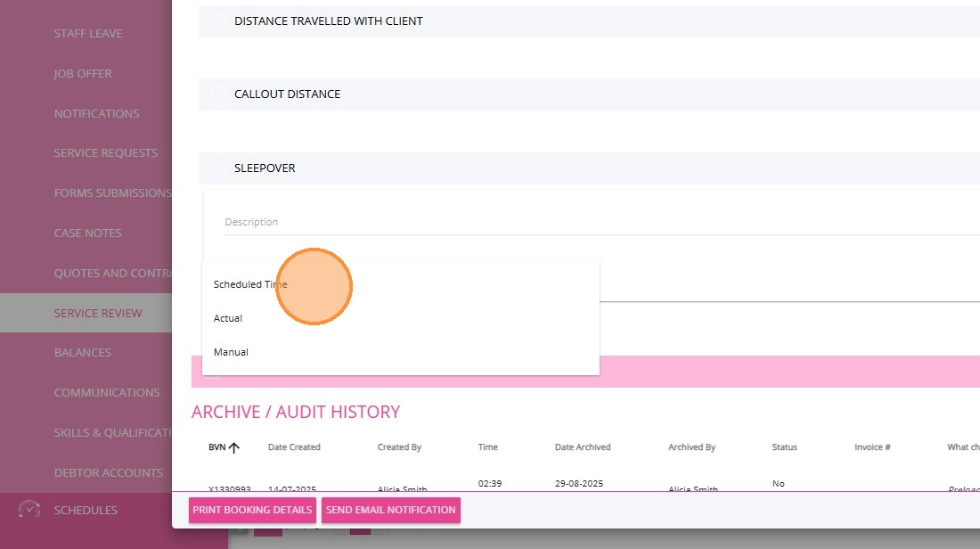Open Case Notes in sidebar

tap(87, 234)
